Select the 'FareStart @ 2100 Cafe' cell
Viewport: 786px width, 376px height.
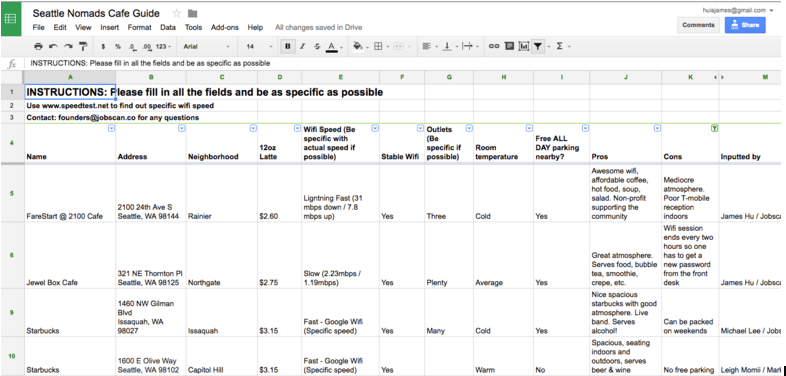click(70, 194)
